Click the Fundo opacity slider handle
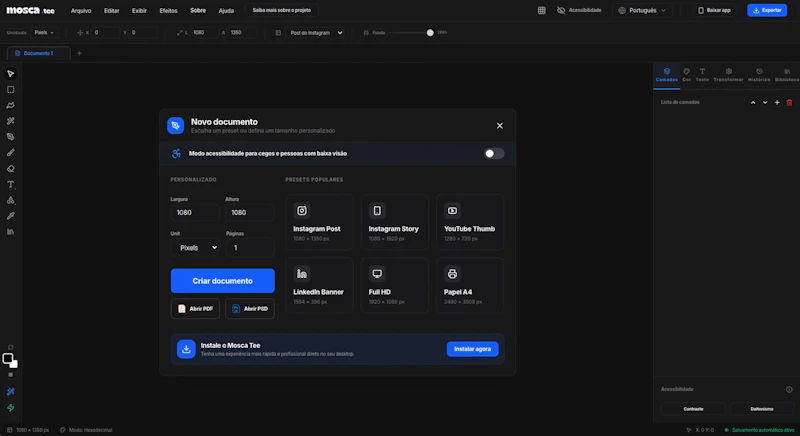 [x=430, y=33]
